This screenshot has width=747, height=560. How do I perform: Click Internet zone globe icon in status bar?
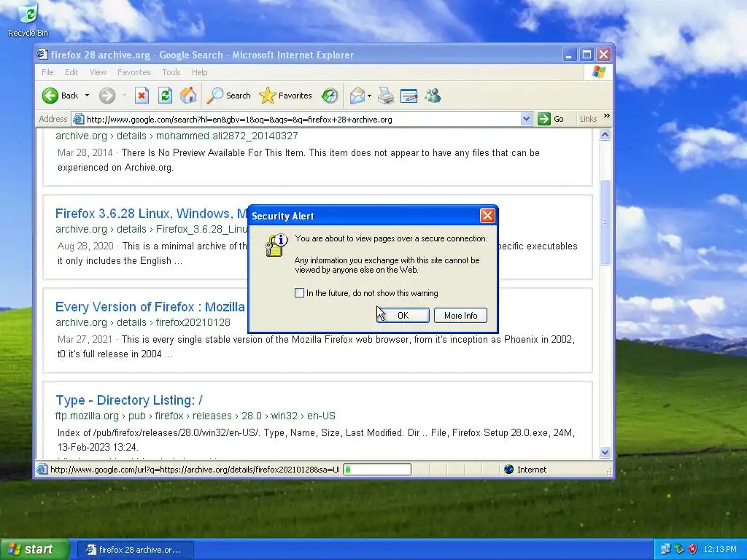(508, 470)
